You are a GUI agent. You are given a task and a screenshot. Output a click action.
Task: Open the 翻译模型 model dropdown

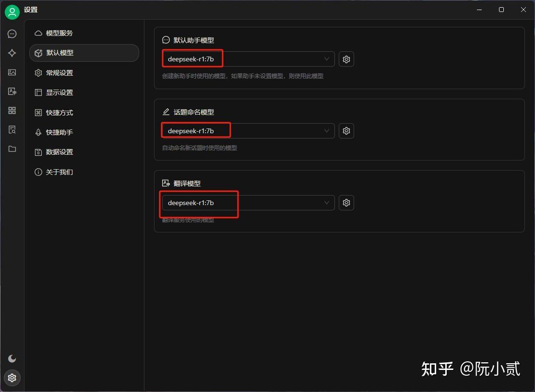click(x=248, y=203)
